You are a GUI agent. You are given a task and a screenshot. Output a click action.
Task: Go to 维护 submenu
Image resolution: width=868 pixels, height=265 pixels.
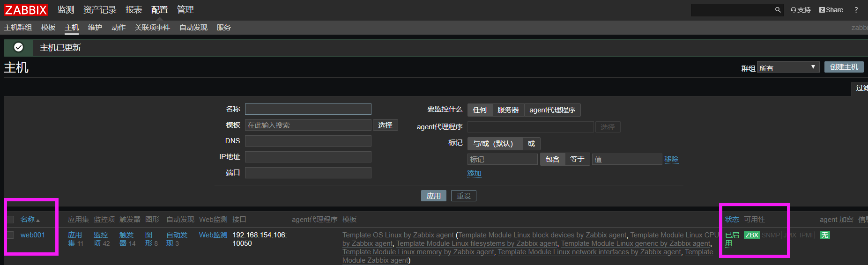[x=95, y=28]
